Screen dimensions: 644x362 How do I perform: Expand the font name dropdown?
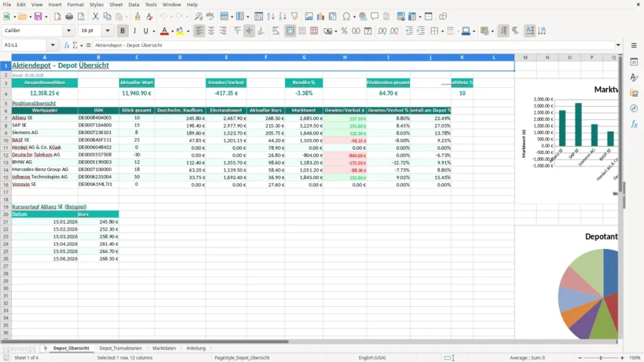point(69,31)
